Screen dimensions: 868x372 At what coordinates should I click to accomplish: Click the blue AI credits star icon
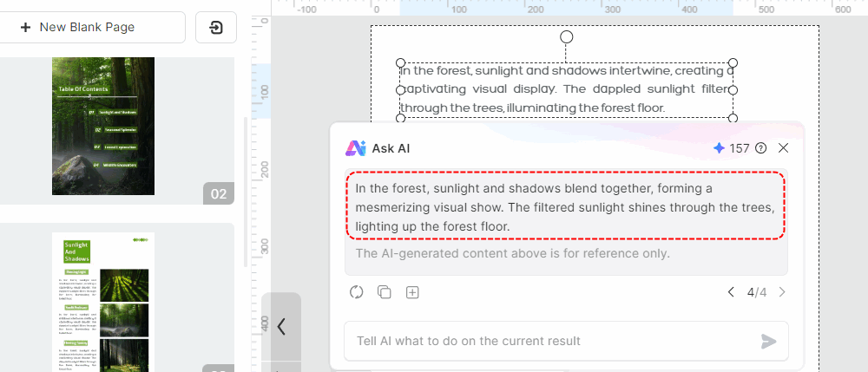point(719,148)
